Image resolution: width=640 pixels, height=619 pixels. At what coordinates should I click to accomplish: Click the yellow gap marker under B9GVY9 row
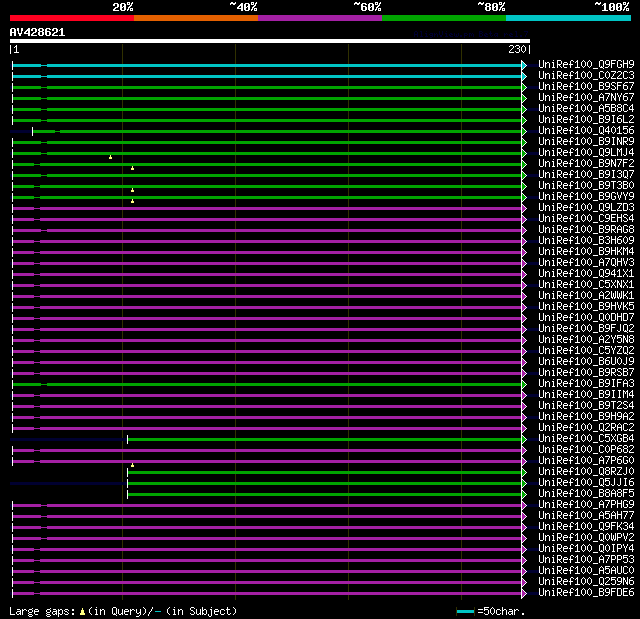[x=132, y=201]
